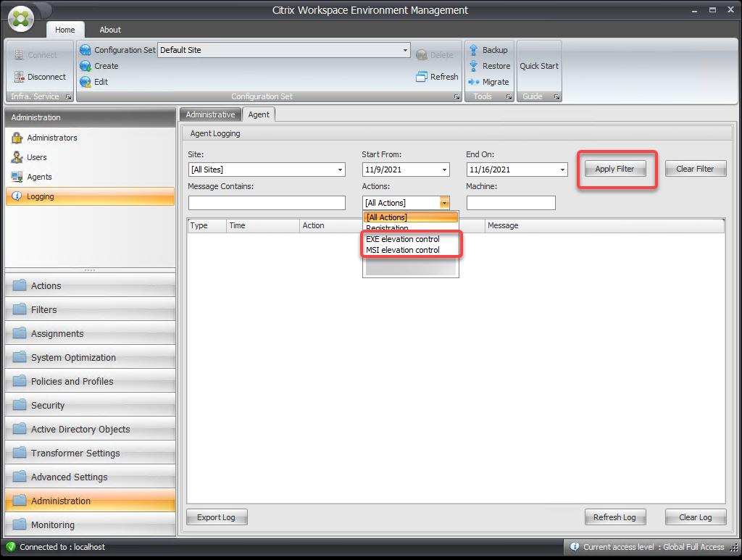
Task: Click the Users person icon
Action: coord(17,157)
